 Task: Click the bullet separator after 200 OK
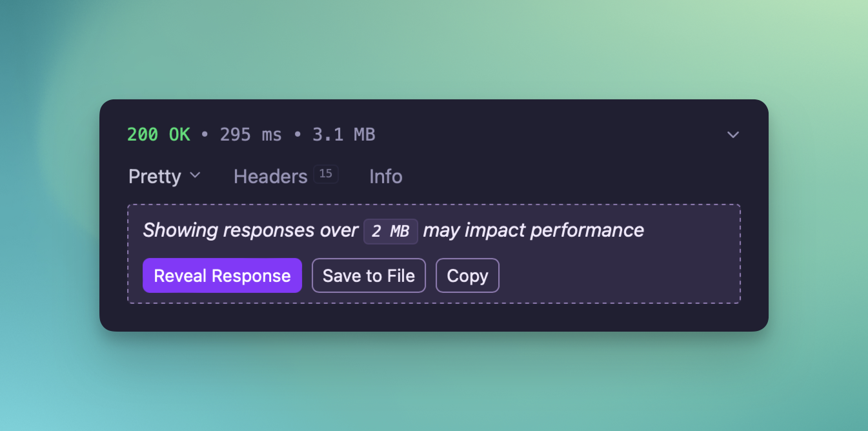click(205, 135)
